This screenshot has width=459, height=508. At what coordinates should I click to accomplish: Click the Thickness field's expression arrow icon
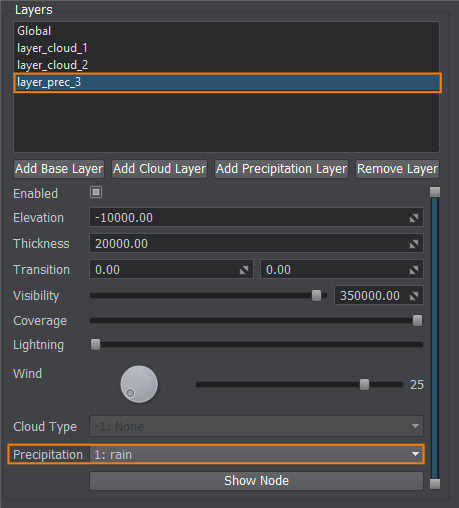pos(414,244)
